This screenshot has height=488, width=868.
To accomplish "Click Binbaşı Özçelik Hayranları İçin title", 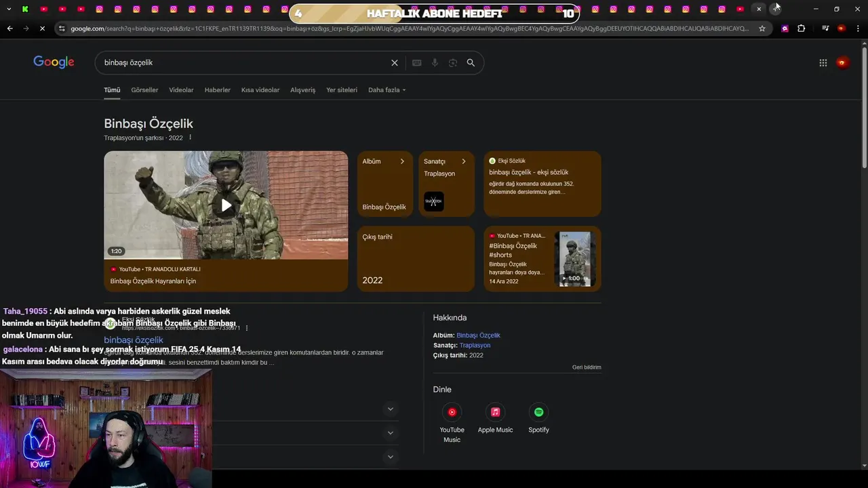I will 153,281.
